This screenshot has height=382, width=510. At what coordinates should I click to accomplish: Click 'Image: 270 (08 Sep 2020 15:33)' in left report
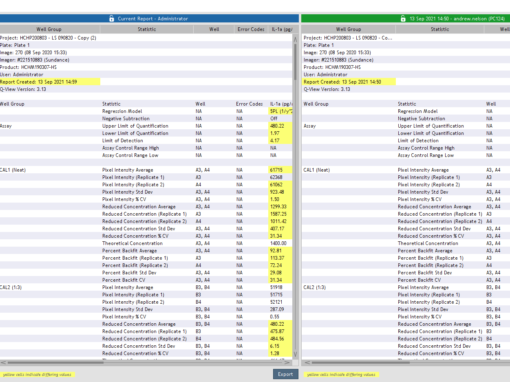coord(34,53)
